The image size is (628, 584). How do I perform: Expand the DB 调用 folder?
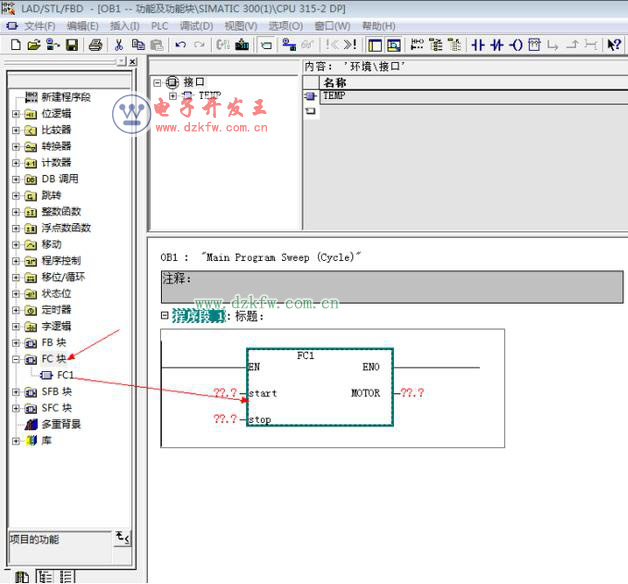tap(16, 179)
